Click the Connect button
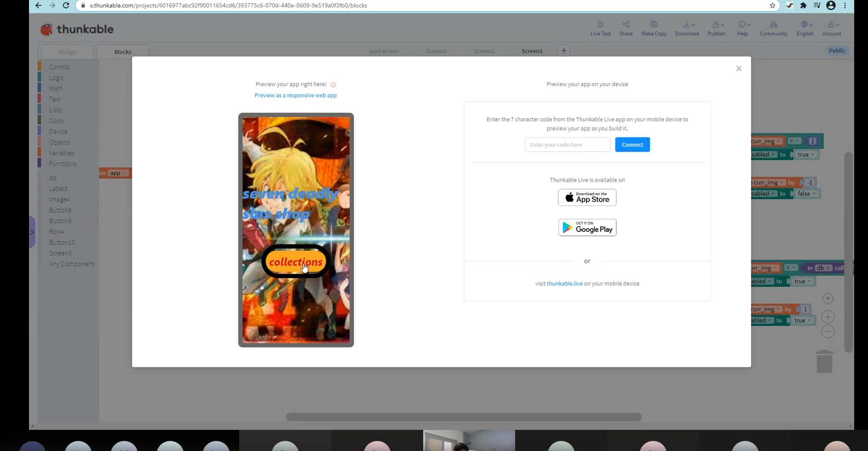Image resolution: width=868 pixels, height=451 pixels. pyautogui.click(x=632, y=144)
